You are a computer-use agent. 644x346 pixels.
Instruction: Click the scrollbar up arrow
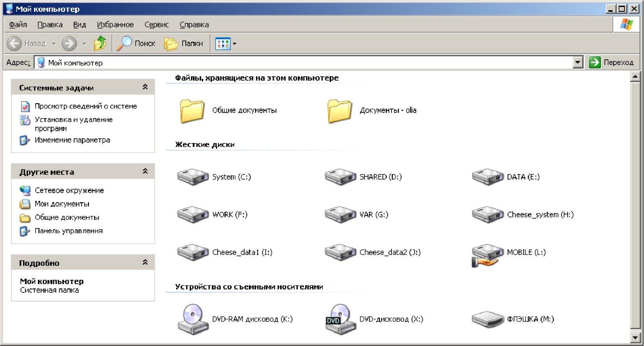click(635, 76)
